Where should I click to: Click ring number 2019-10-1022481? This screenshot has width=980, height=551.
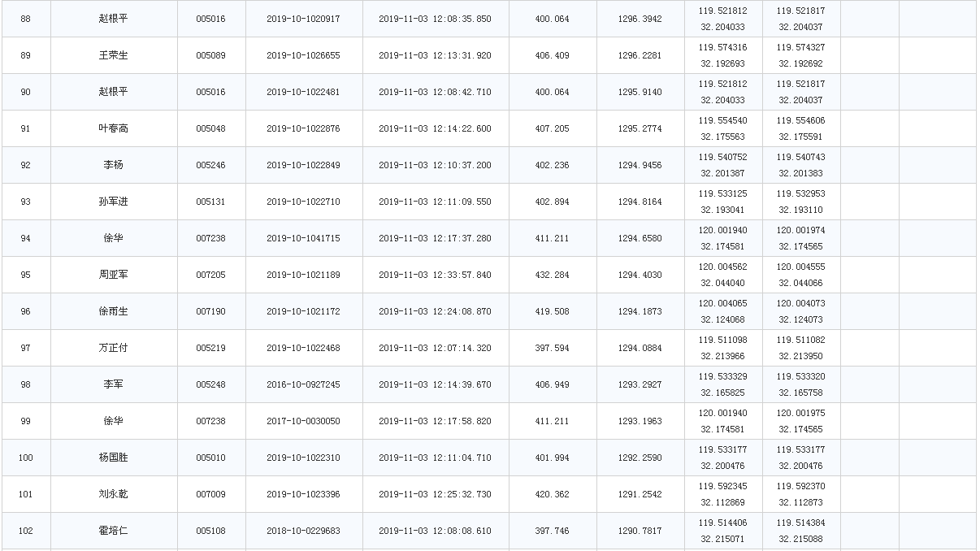click(x=303, y=92)
